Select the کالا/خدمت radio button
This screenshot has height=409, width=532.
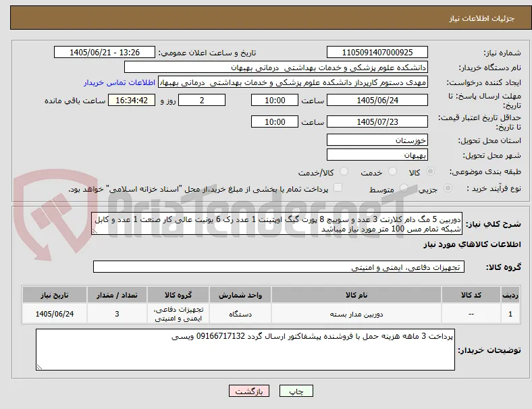click(x=344, y=171)
